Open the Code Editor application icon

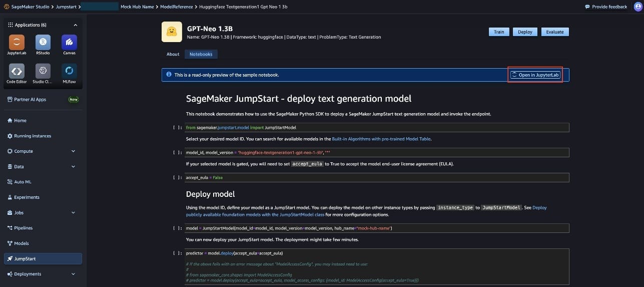tap(17, 72)
